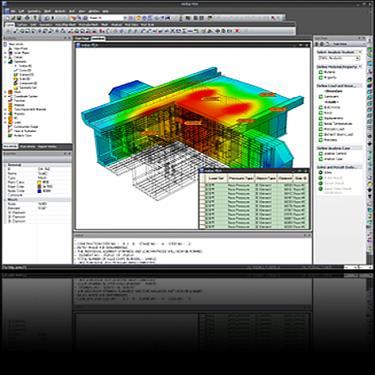The height and width of the screenshot is (375, 375).
Task: Collapse the Define Material Property section
Action: point(360,67)
